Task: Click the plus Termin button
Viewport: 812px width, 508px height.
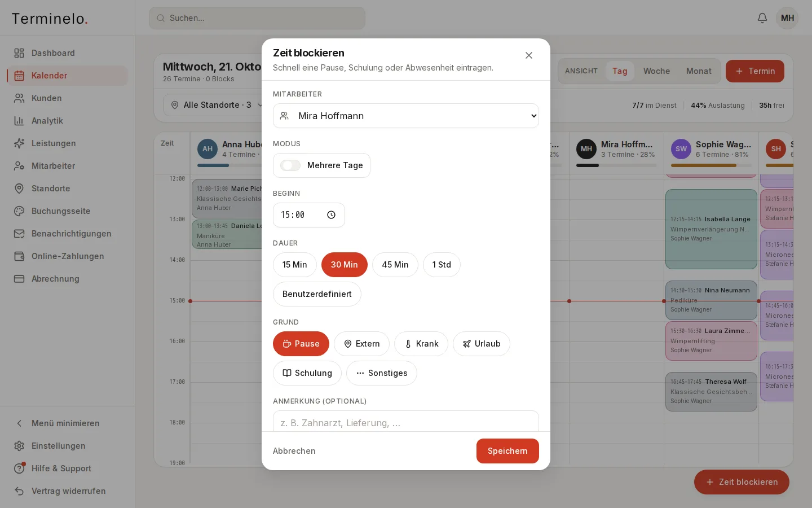Action: [x=755, y=71]
